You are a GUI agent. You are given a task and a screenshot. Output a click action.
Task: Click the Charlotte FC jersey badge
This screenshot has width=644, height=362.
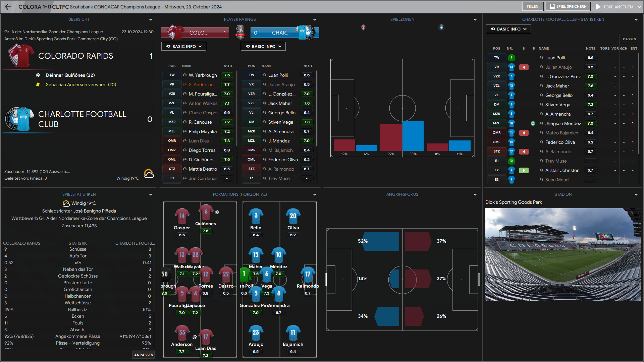tap(20, 119)
